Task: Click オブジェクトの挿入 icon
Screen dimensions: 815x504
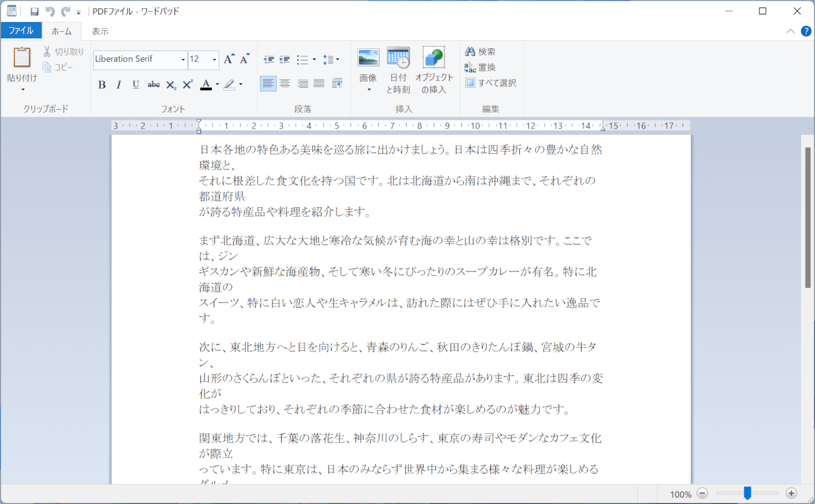Action: [x=434, y=71]
